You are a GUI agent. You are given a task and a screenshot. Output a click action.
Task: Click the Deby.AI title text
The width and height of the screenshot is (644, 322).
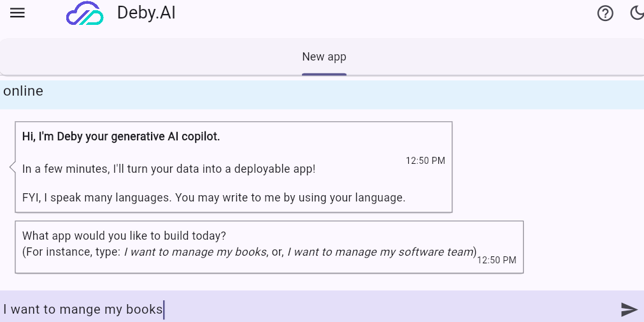click(x=146, y=13)
